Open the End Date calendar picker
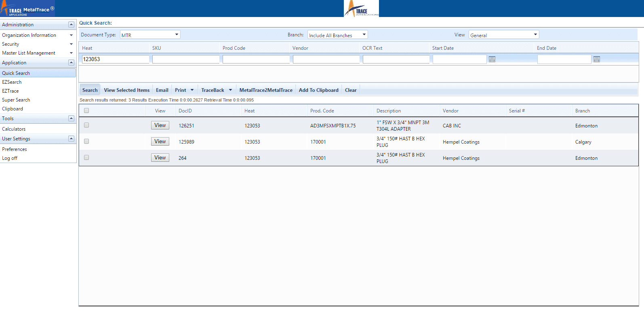Viewport: 644px width, 320px height. coord(596,59)
